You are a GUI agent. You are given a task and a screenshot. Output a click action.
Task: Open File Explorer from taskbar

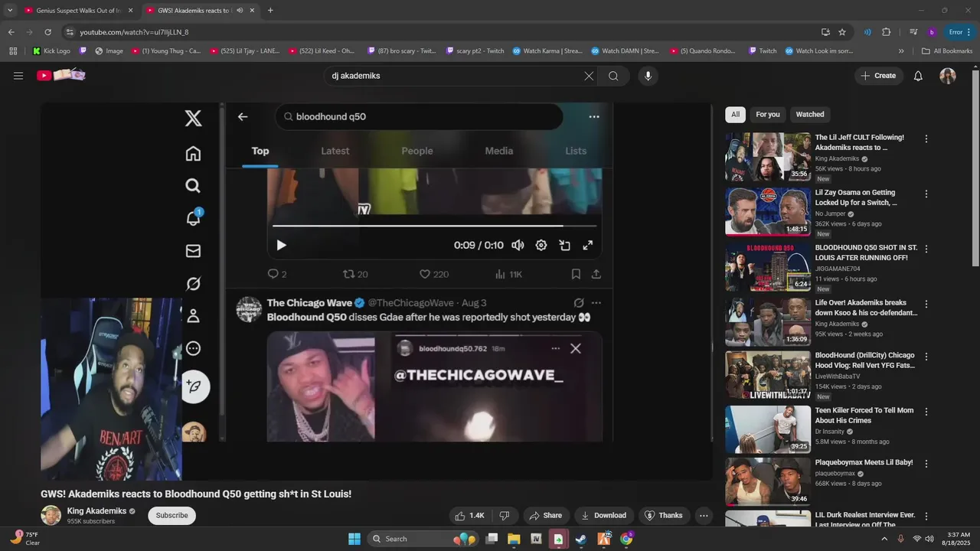[514, 539]
